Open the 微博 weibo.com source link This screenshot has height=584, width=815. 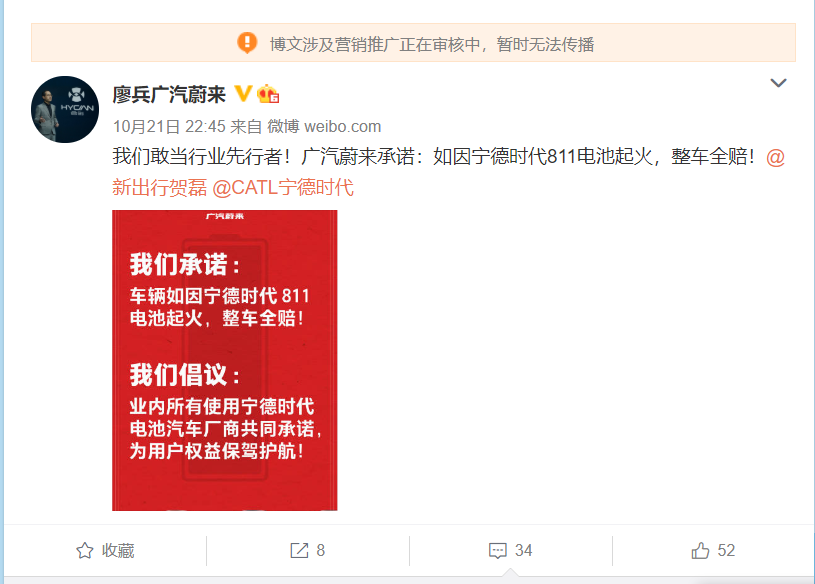[324, 126]
